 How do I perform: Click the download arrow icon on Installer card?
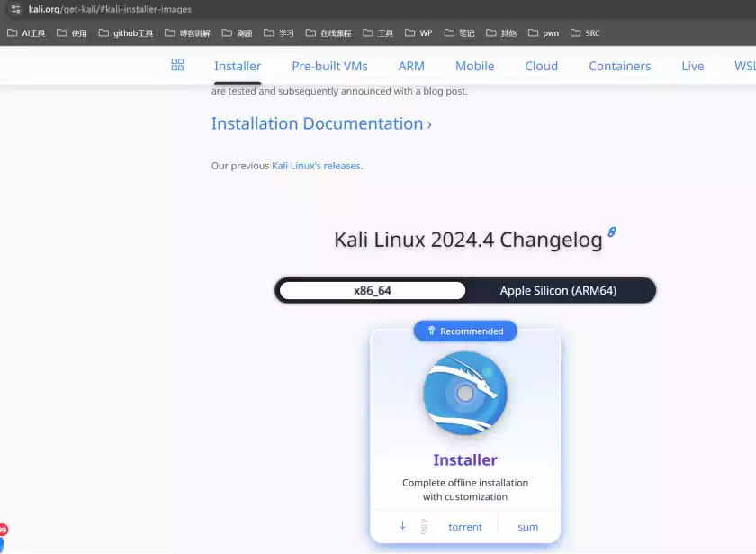tap(402, 526)
